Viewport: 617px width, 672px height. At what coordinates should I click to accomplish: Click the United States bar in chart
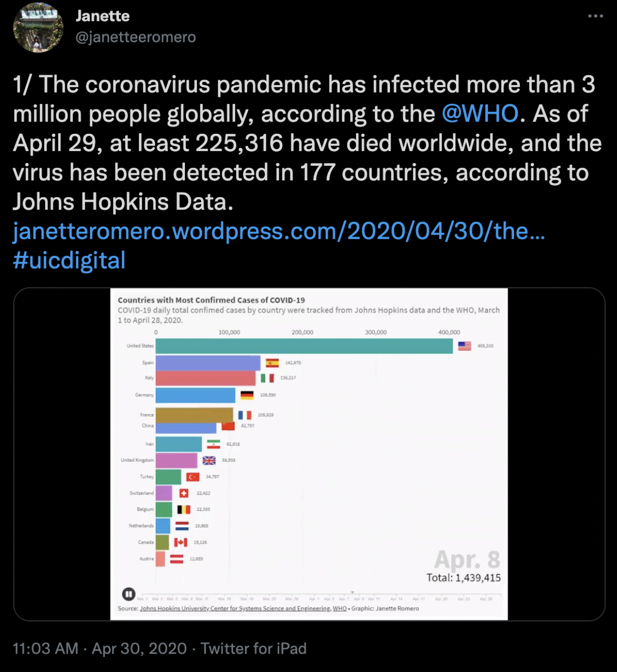304,346
